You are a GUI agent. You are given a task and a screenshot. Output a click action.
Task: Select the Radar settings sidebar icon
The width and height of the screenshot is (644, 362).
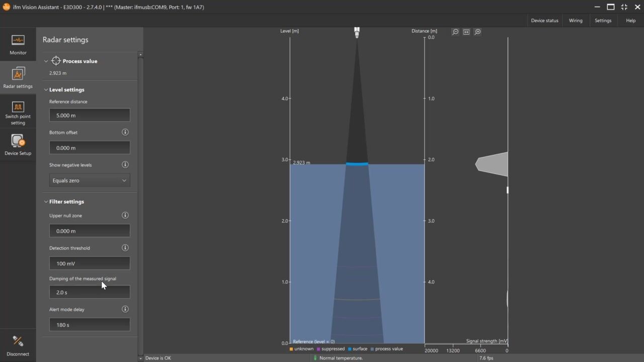tap(18, 78)
